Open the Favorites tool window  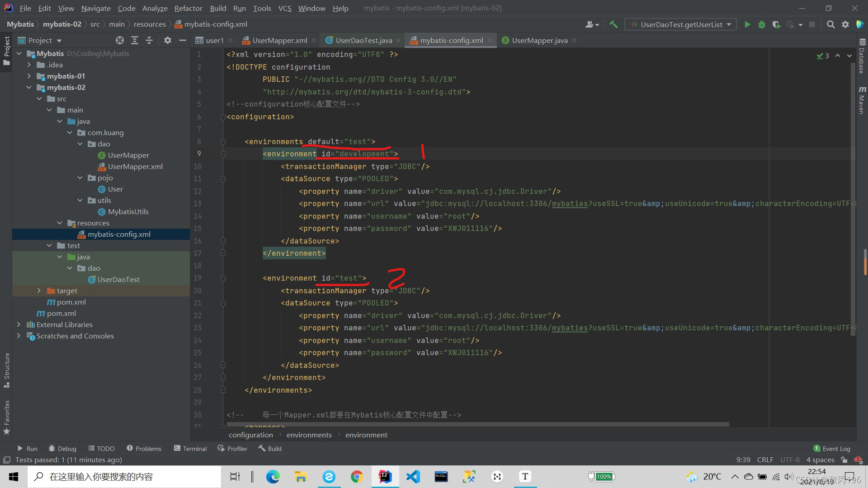click(x=6, y=417)
